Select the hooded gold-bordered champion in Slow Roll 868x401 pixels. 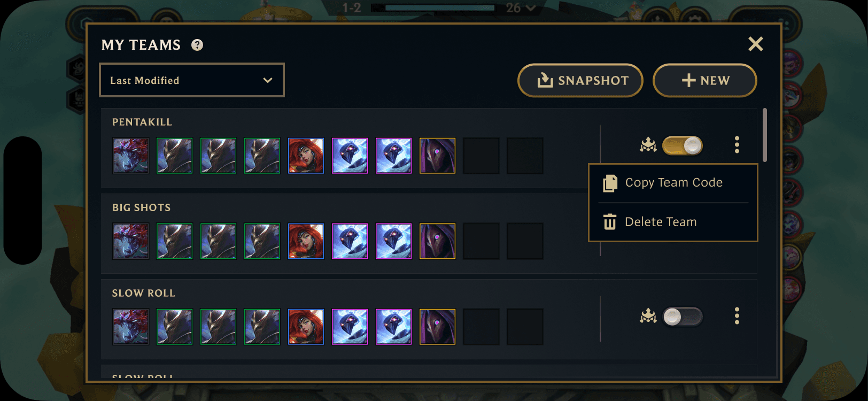tap(438, 327)
